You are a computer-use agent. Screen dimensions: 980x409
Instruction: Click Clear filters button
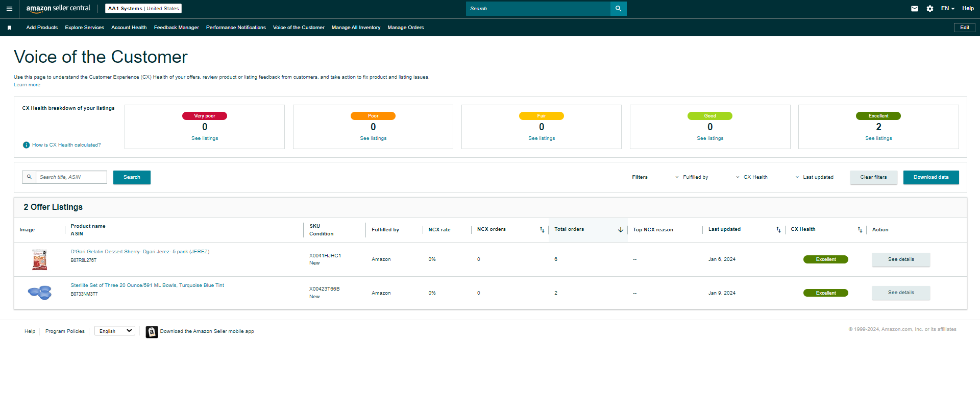[873, 177]
